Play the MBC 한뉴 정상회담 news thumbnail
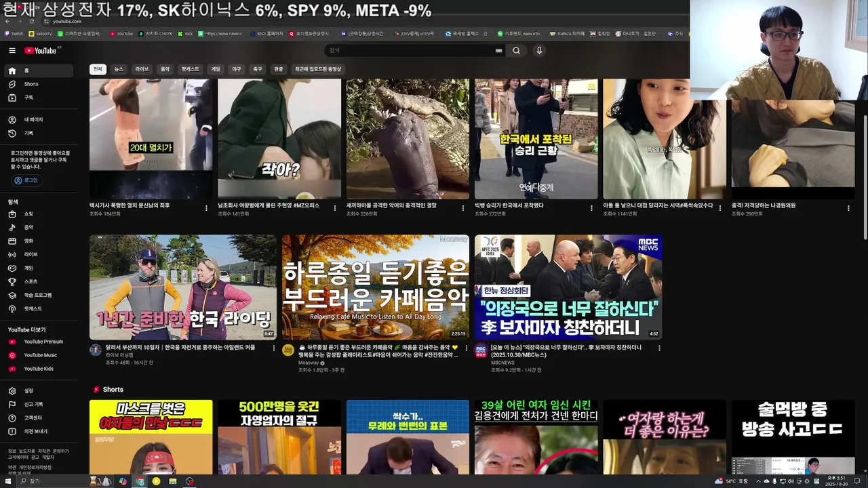Screen dimensions: 868x488 [568, 287]
